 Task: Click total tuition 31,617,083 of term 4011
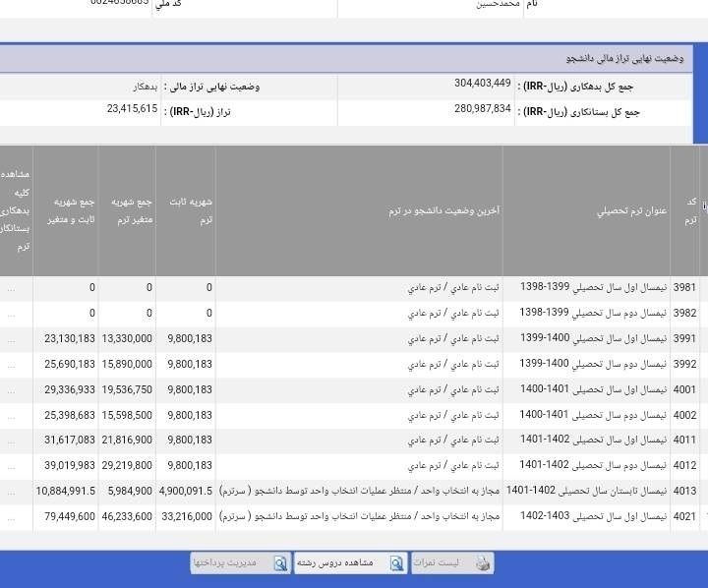click(70, 440)
